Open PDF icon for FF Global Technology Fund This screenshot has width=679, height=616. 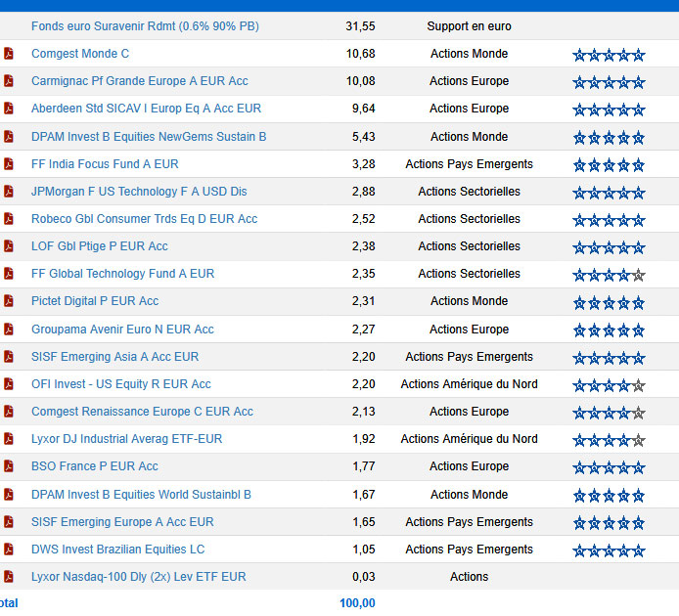tap(9, 274)
